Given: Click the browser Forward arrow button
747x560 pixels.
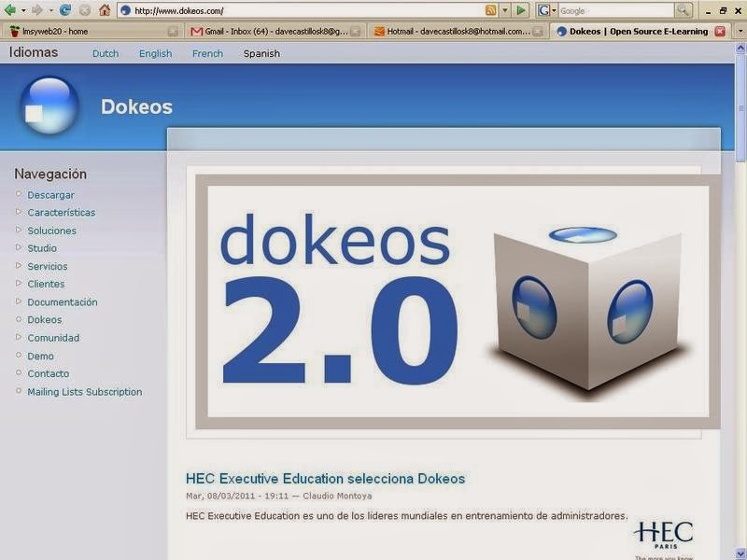Looking at the screenshot, I should click(37, 10).
